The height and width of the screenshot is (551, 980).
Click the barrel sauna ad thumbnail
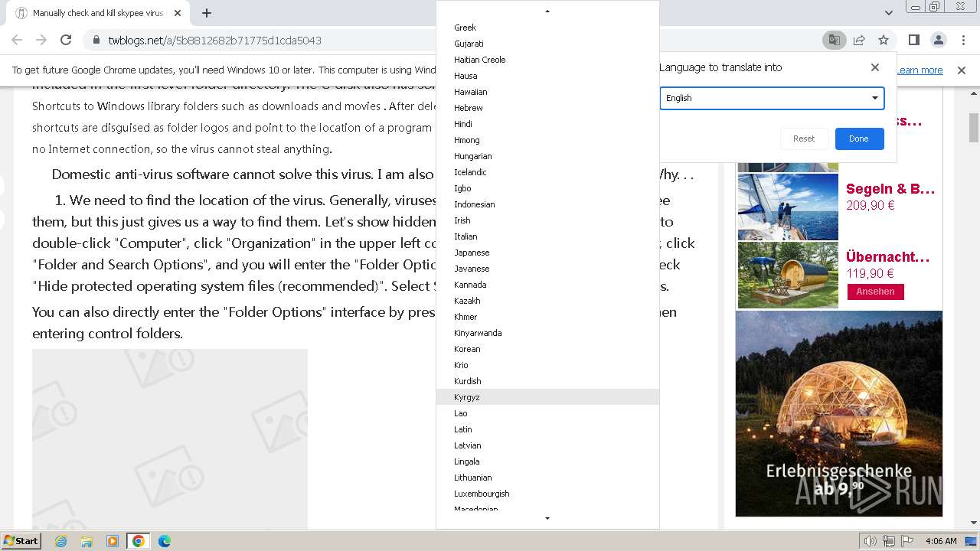click(788, 275)
